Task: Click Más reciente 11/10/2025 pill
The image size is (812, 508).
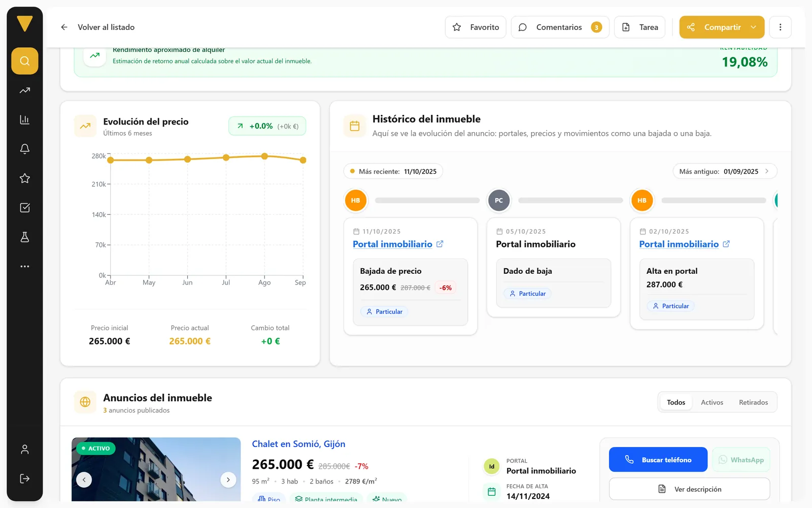Action: pyautogui.click(x=393, y=171)
